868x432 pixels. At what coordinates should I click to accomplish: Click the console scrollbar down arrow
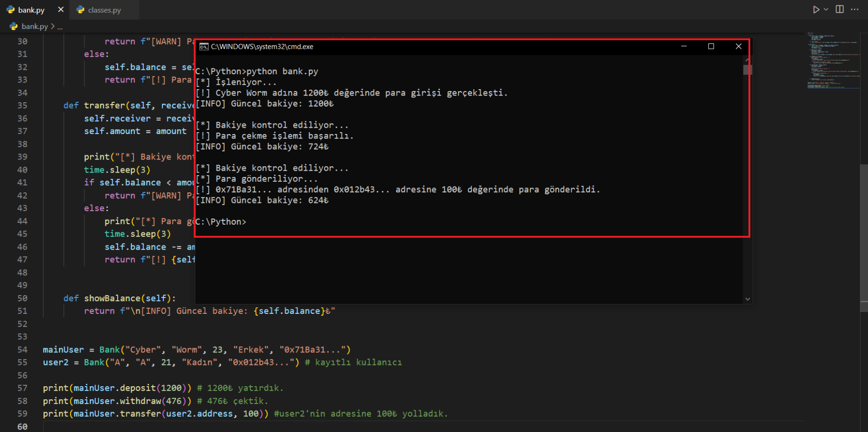click(747, 299)
